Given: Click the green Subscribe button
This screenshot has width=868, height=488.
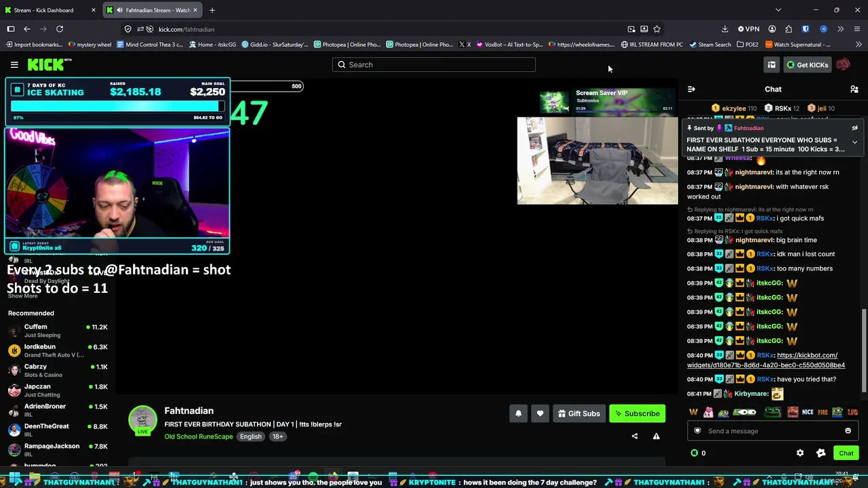Looking at the screenshot, I should coord(637,413).
